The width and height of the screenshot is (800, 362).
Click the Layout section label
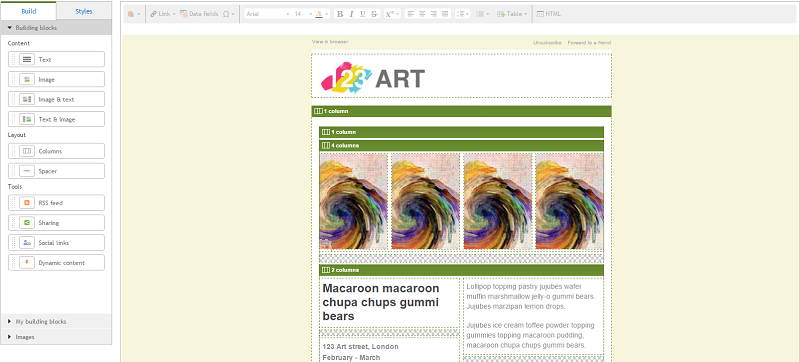(17, 135)
